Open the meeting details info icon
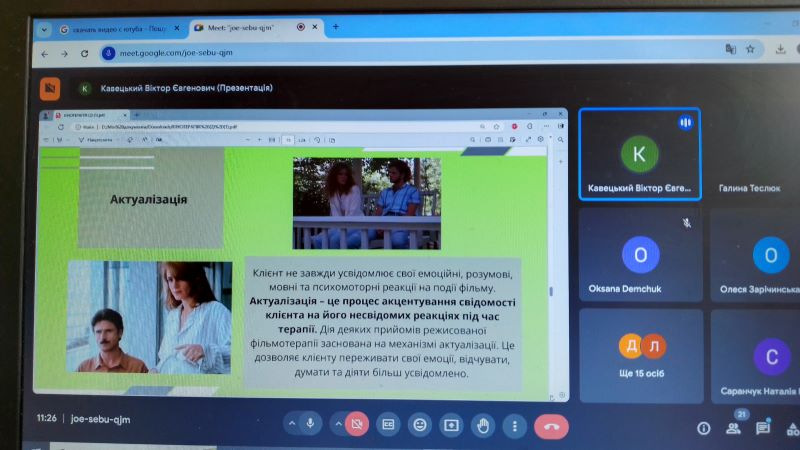 [x=704, y=428]
